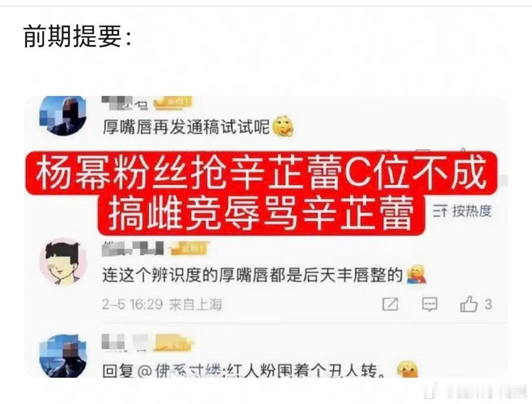Click the emoji after 厚嘴唇再发通稿试试呢
Screen dimensions: 532x404
(x=283, y=126)
